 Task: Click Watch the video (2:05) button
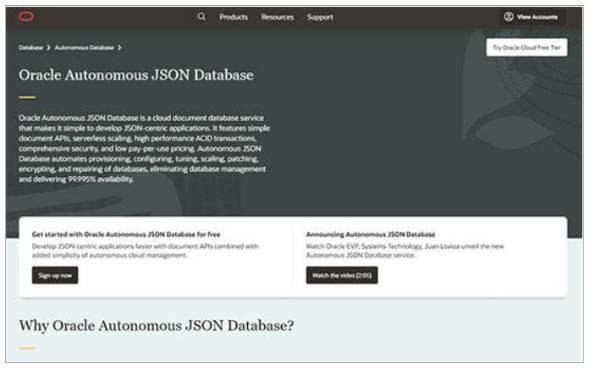(x=342, y=275)
